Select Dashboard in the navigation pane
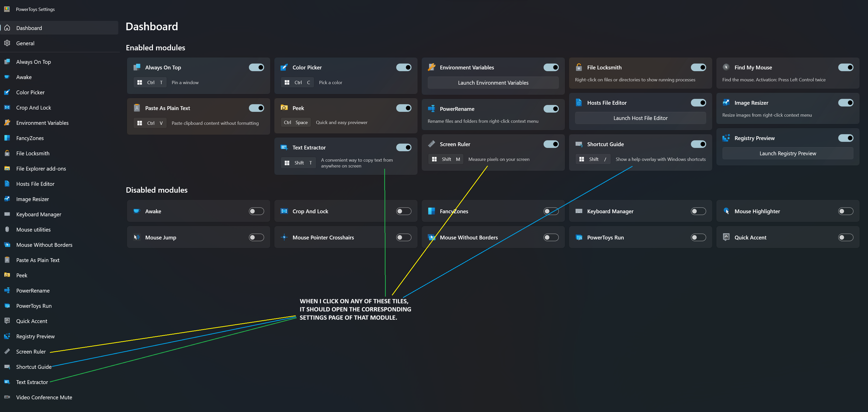 [x=29, y=28]
